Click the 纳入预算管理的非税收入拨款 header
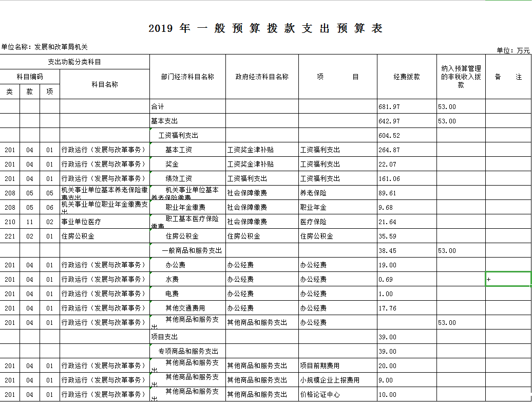This screenshot has height=402, width=532. (x=461, y=77)
